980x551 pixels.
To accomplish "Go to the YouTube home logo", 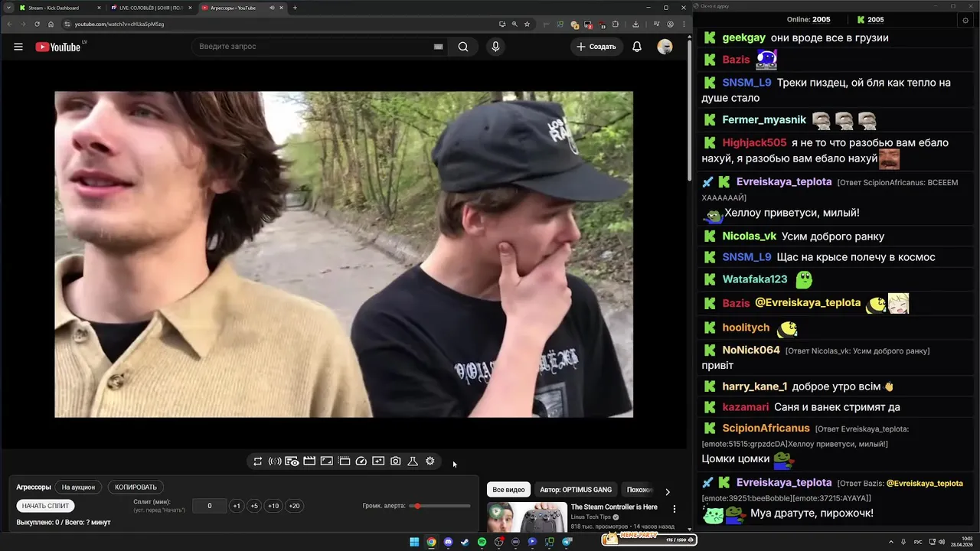I will pyautogui.click(x=58, y=47).
